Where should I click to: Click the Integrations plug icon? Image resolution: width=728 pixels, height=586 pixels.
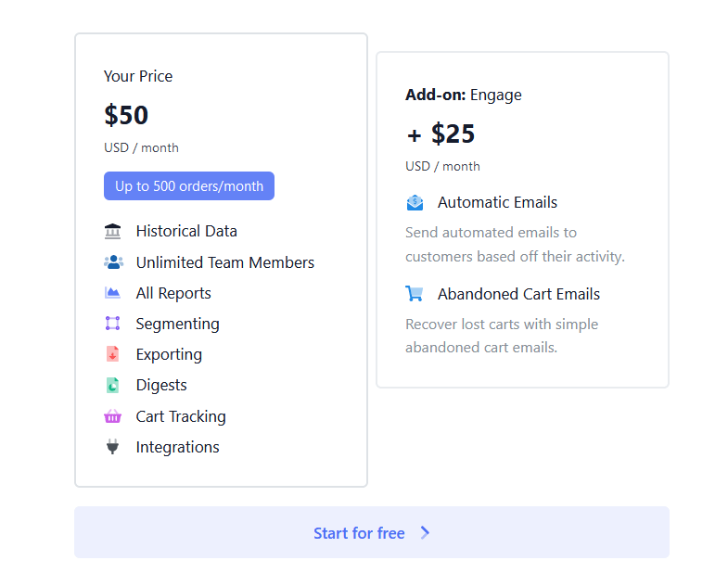click(112, 447)
